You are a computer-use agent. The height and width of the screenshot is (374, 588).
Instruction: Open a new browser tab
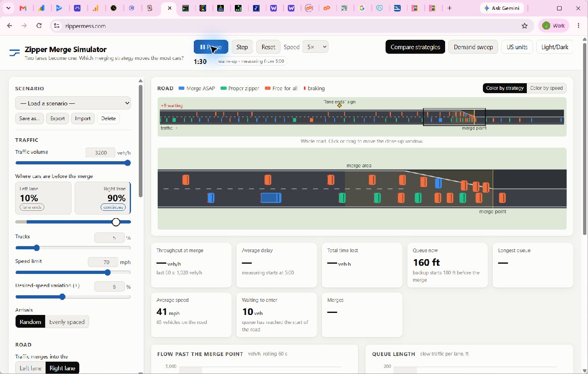(x=450, y=8)
